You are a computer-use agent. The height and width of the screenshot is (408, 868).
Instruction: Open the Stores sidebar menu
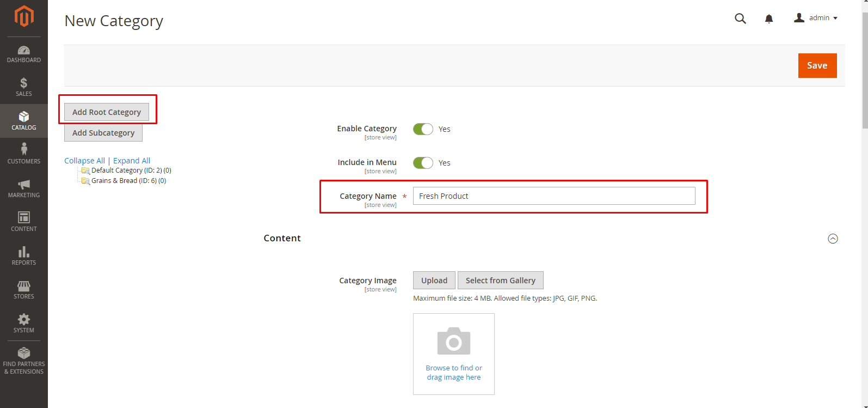24,290
